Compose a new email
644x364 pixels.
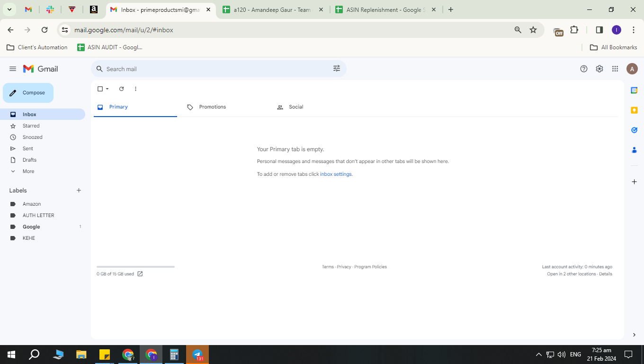pyautogui.click(x=28, y=93)
